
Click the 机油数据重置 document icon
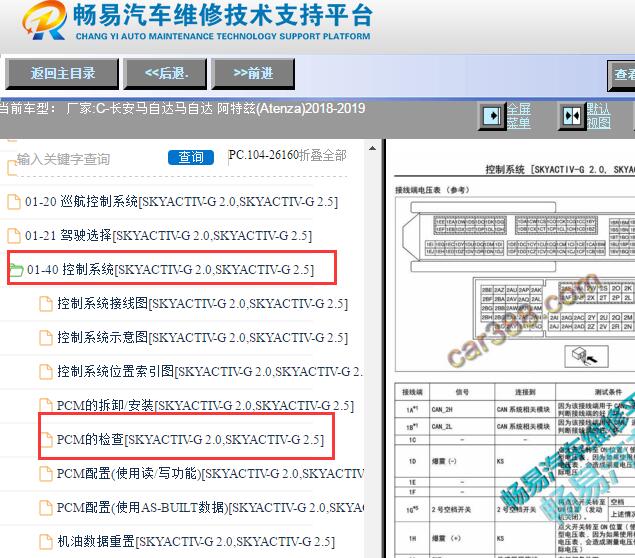[46, 541]
